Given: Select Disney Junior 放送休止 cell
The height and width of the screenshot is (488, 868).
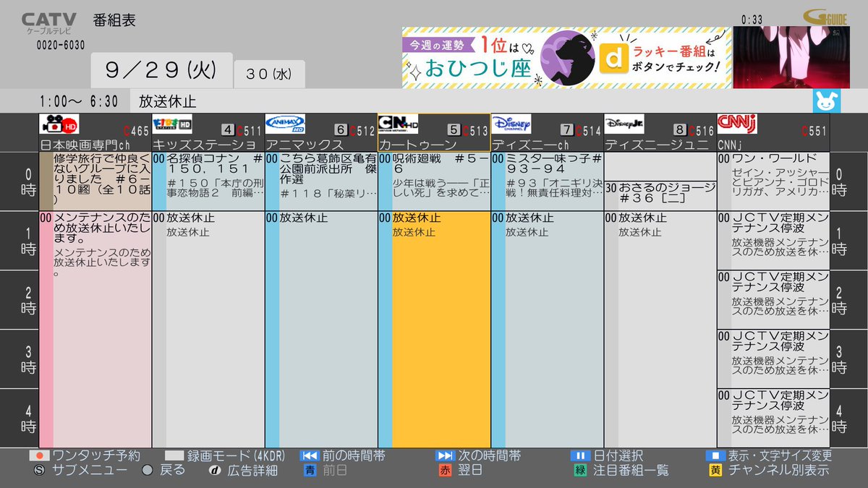Looking at the screenshot, I should pos(660,329).
